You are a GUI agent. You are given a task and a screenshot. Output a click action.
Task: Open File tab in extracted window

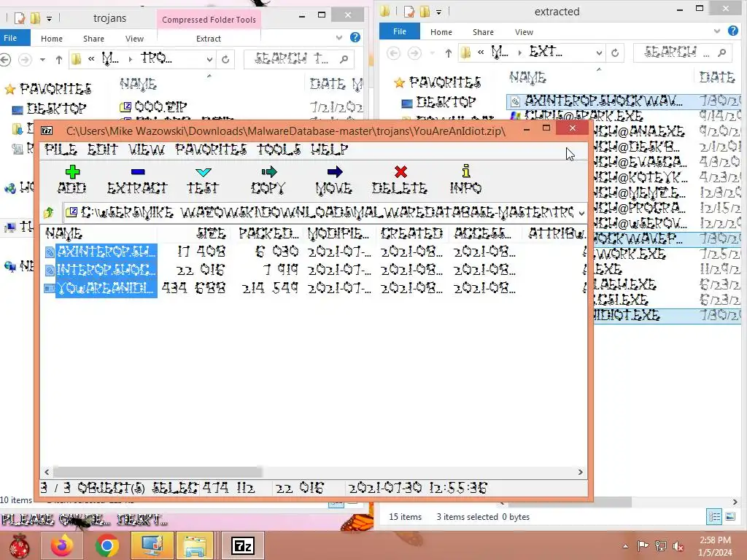pos(400,31)
